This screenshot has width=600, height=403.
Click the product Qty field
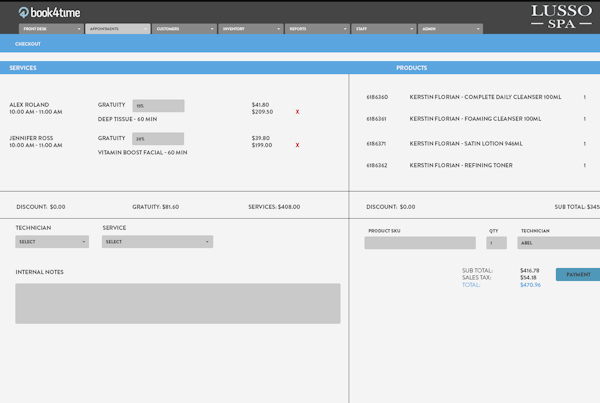(x=496, y=243)
